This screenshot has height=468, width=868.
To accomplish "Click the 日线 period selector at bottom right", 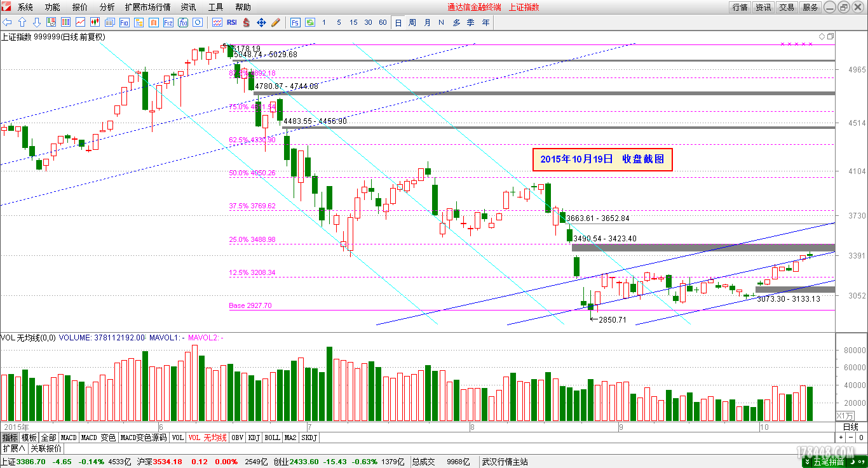I will pyautogui.click(x=851, y=427).
